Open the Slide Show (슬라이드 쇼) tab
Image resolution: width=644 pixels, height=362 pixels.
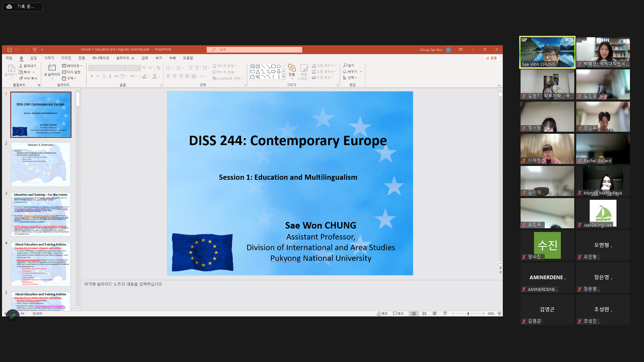(x=125, y=58)
